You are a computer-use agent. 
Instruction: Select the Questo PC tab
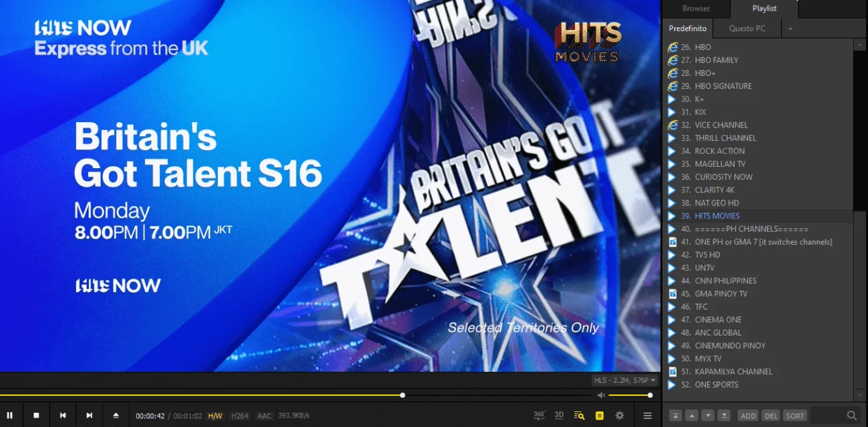click(x=747, y=28)
